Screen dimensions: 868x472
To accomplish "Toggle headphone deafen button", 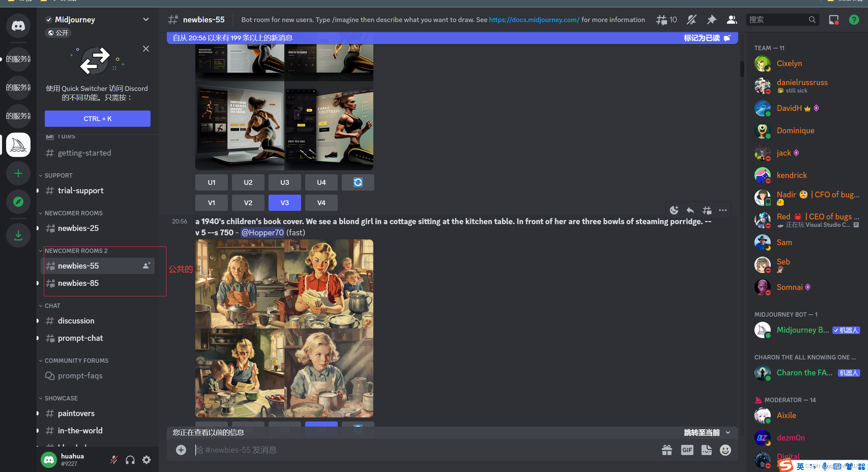I will point(130,460).
